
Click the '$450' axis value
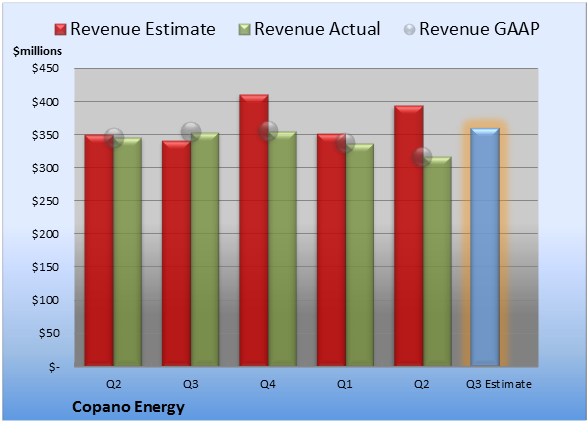pyautogui.click(x=45, y=68)
